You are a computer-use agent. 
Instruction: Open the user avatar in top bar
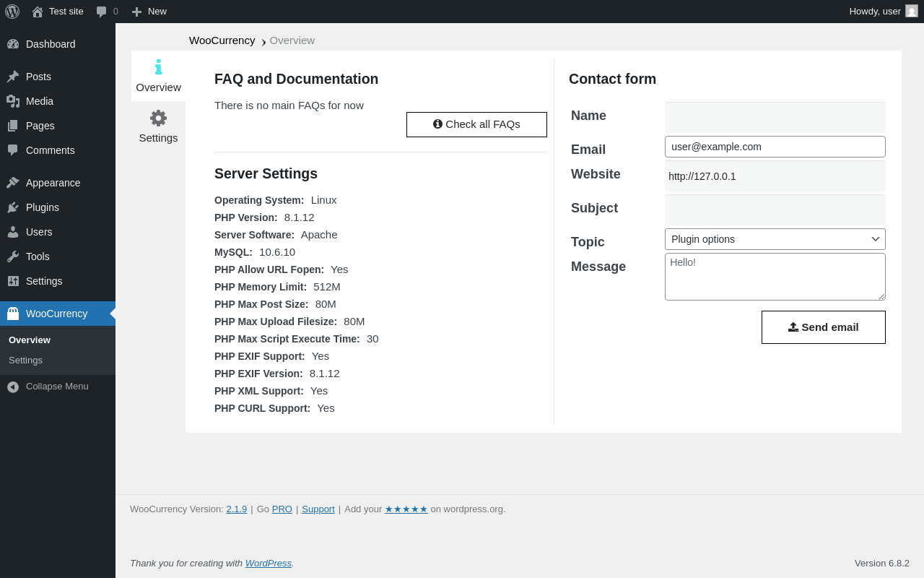[x=912, y=11]
